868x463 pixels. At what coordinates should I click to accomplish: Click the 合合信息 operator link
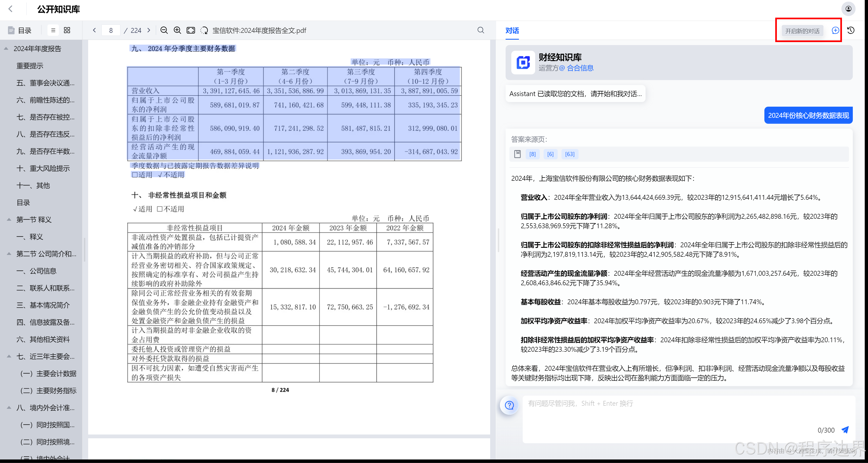click(580, 68)
